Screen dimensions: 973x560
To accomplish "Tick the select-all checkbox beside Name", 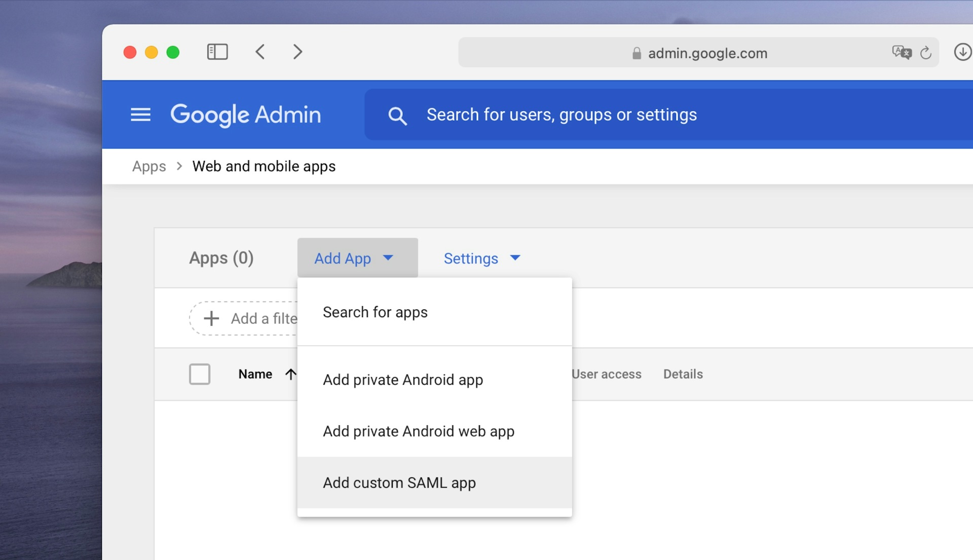I will [x=200, y=374].
